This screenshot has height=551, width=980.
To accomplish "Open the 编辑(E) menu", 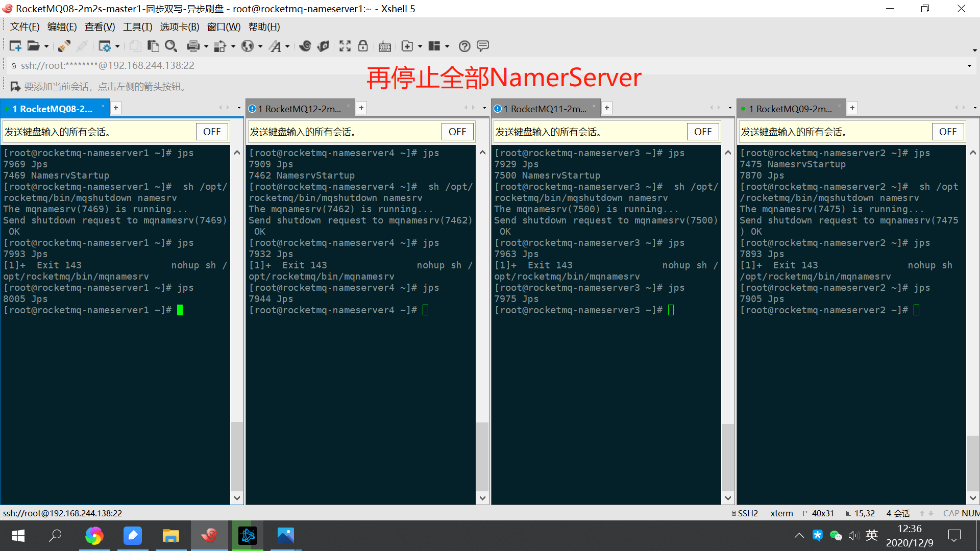I will click(62, 27).
